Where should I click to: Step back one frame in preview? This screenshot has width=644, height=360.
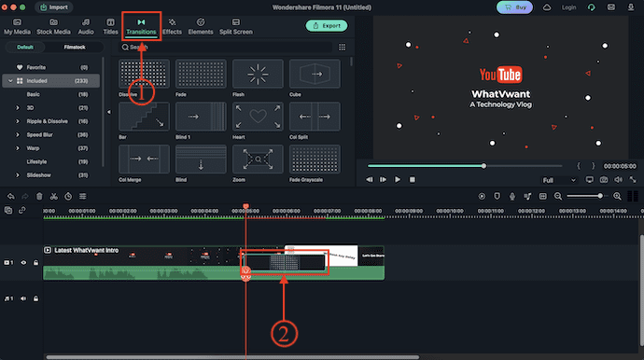coord(370,180)
